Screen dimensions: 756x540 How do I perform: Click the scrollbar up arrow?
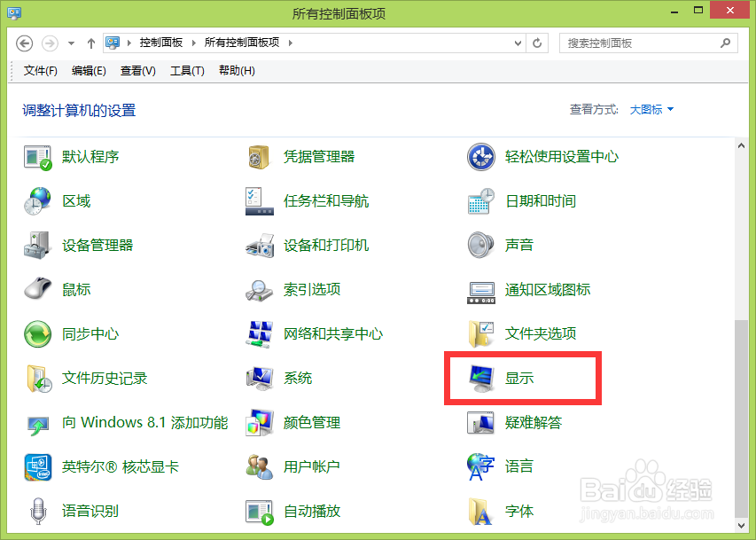point(741,145)
